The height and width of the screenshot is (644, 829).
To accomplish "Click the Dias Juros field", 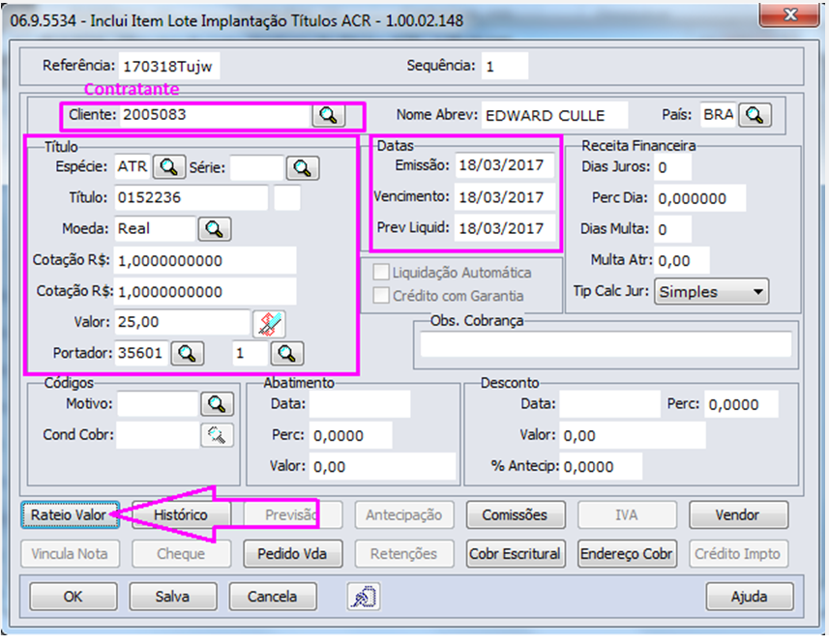I will 673,168.
